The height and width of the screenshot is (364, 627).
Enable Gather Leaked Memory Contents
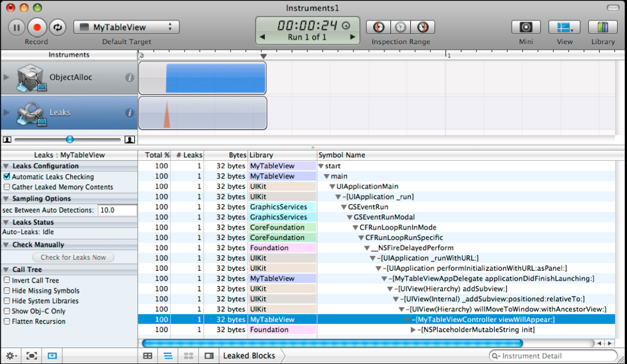[7, 187]
